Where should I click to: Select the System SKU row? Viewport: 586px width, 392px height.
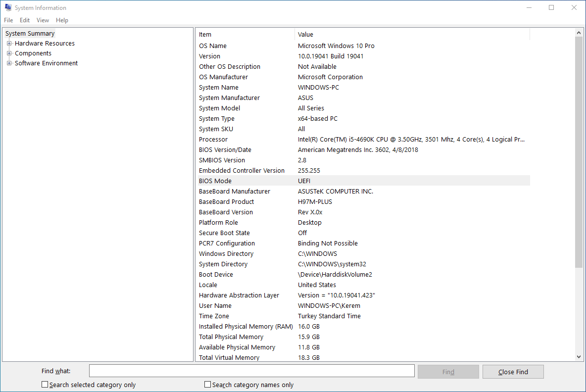point(364,129)
